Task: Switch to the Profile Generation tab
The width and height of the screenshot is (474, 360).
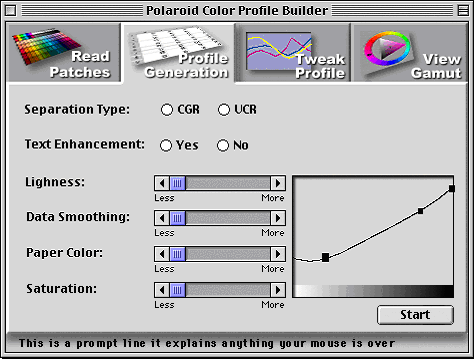Action: tap(179, 53)
